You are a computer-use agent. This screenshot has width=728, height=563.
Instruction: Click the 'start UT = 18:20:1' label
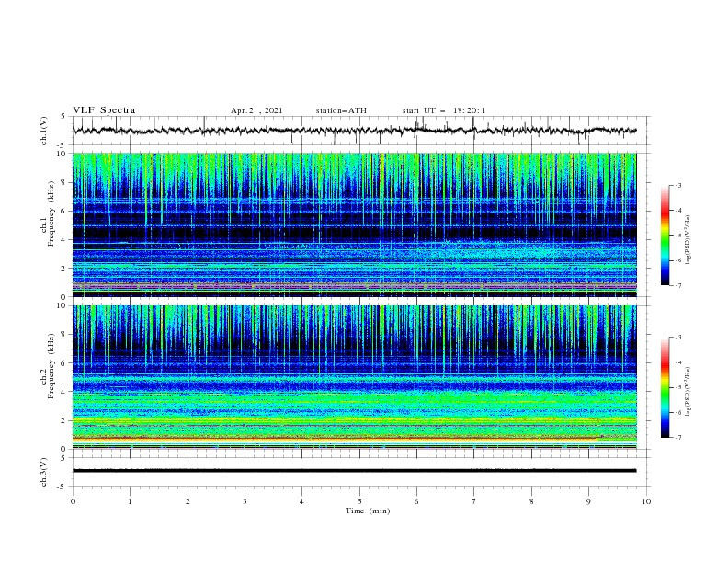pos(444,110)
